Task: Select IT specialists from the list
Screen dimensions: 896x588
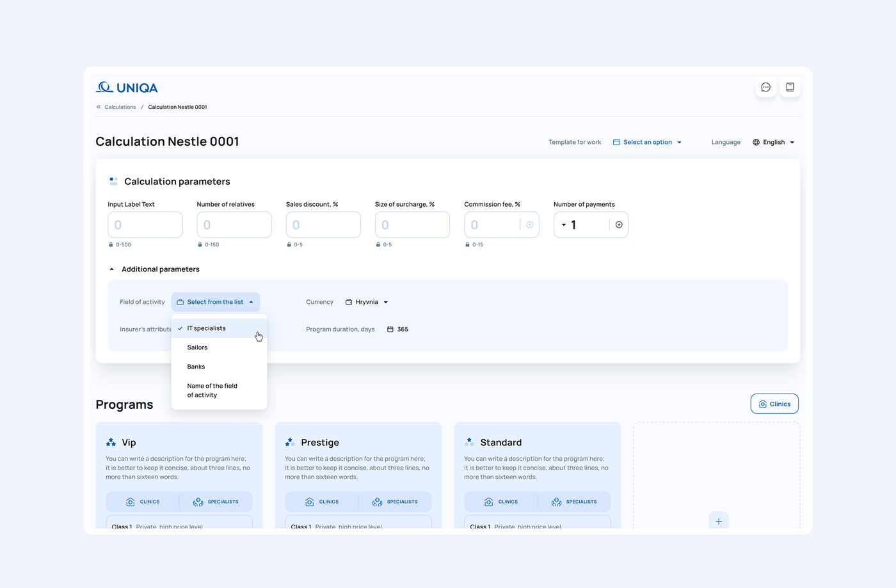Action: pos(206,328)
